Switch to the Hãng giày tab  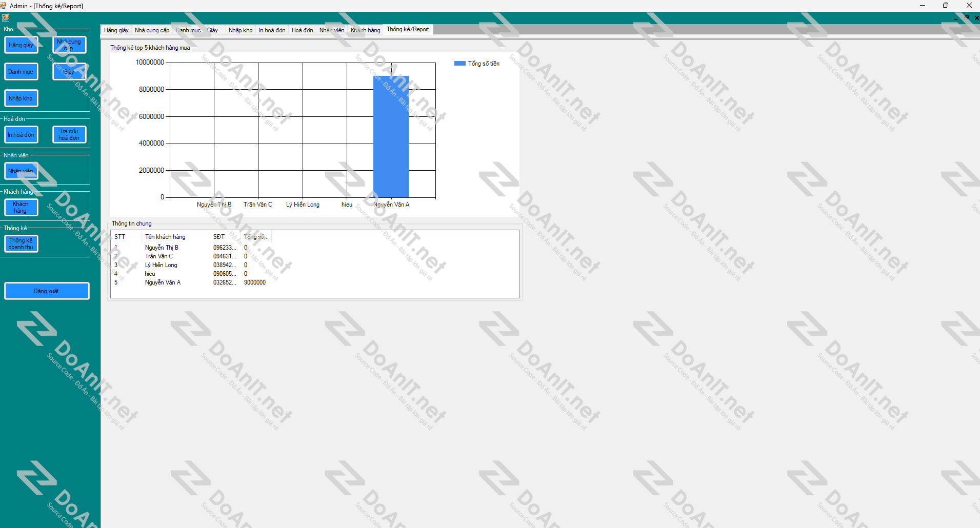[x=116, y=30]
